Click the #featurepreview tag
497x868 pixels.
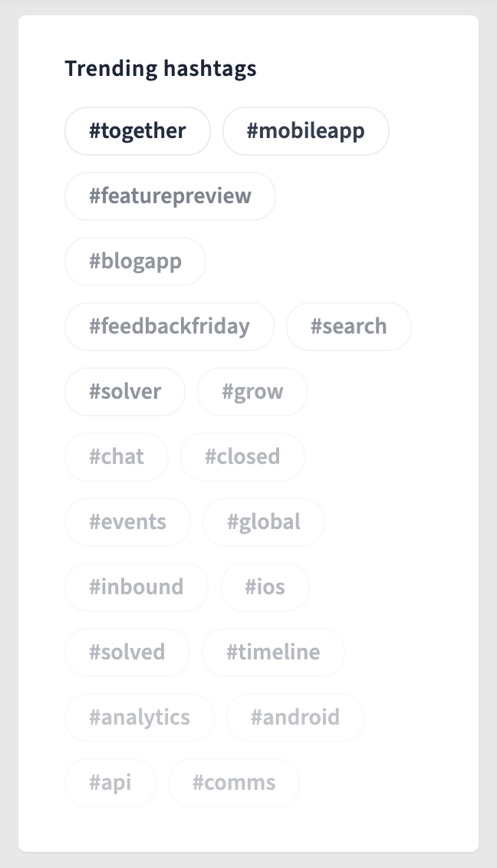170,196
